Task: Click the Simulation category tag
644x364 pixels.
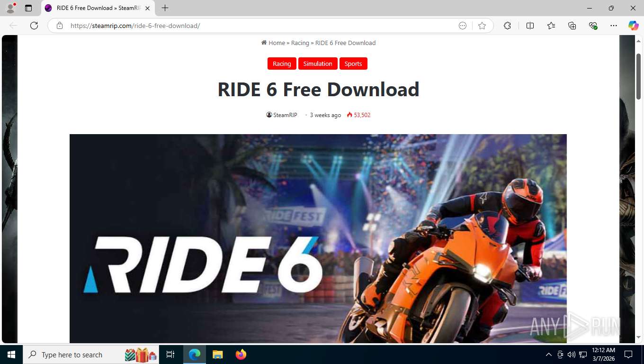Action: [x=318, y=64]
